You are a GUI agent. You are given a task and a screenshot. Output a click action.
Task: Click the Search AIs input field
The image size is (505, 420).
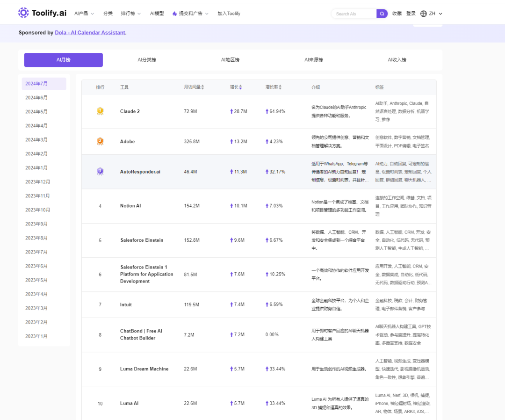[x=354, y=14]
